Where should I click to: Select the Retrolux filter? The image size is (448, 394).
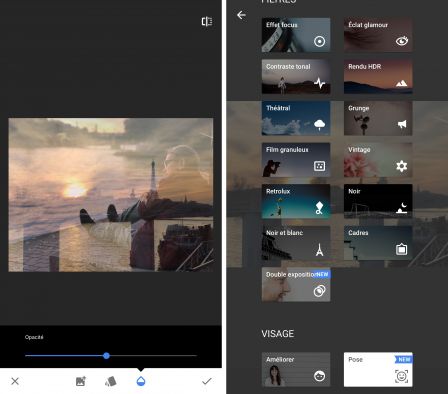coord(296,201)
